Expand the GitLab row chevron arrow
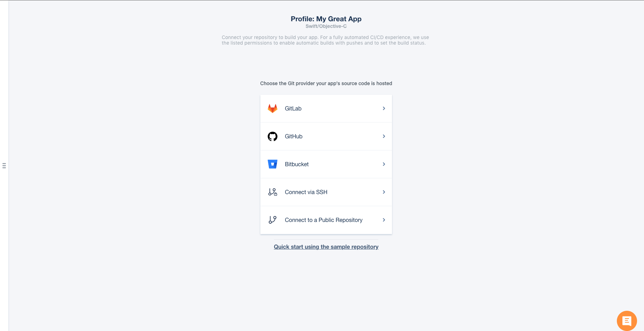This screenshot has height=331, width=644. click(384, 108)
